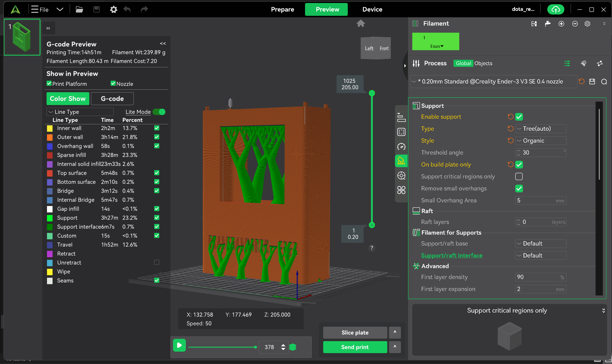The width and height of the screenshot is (612, 364).
Task: Click the Outer wall orange color swatch
Action: tap(50, 137)
